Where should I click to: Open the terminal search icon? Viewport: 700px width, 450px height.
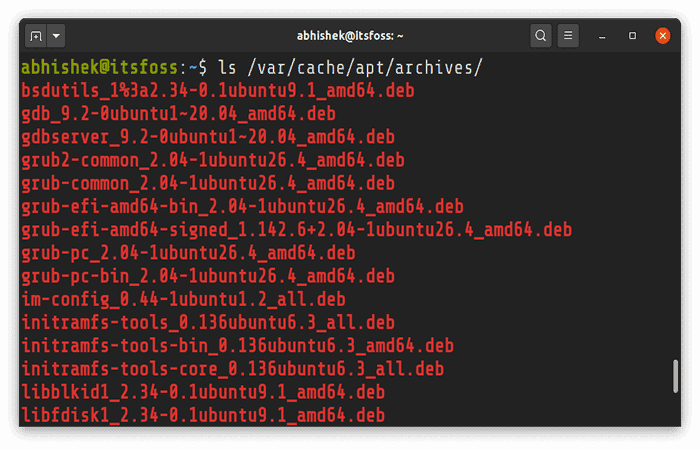(x=540, y=36)
